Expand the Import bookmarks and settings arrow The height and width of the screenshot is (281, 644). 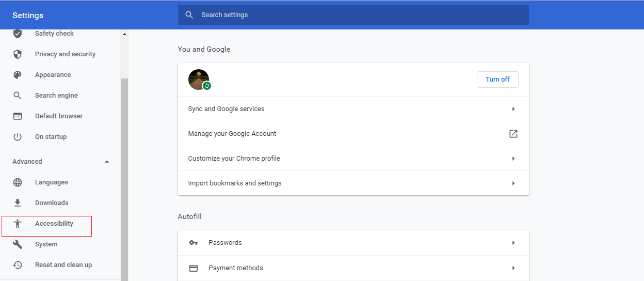tap(513, 183)
